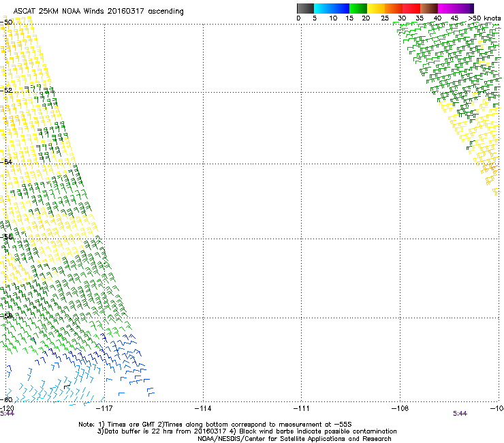Click the note 'Data buffer is 22 hrs from 20160317'

click(x=166, y=431)
